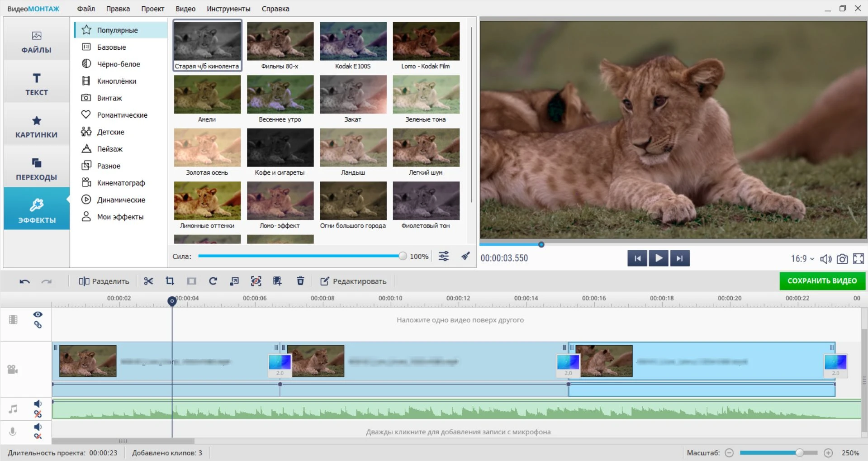The width and height of the screenshot is (868, 461).
Task: Toggle video track visibility eye icon
Action: click(38, 314)
